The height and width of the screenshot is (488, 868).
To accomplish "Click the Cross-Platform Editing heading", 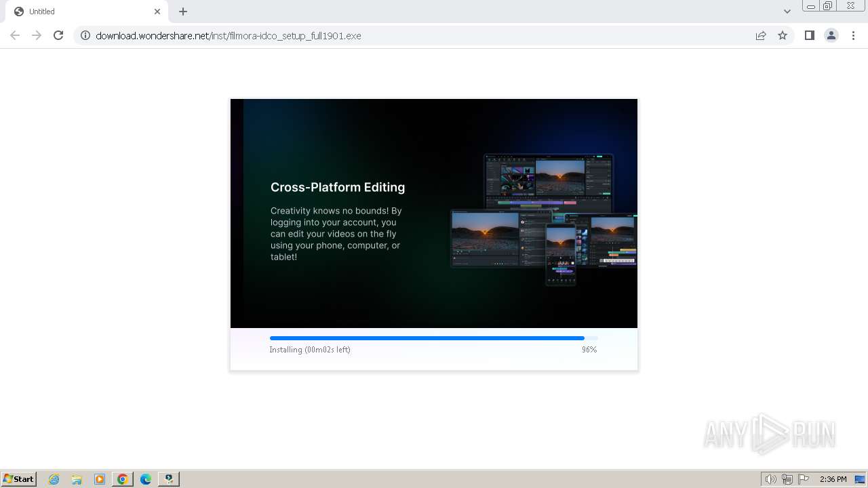I will pyautogui.click(x=338, y=187).
